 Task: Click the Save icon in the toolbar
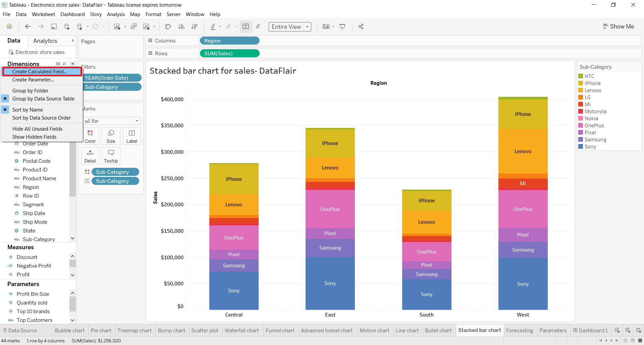pos(54,26)
